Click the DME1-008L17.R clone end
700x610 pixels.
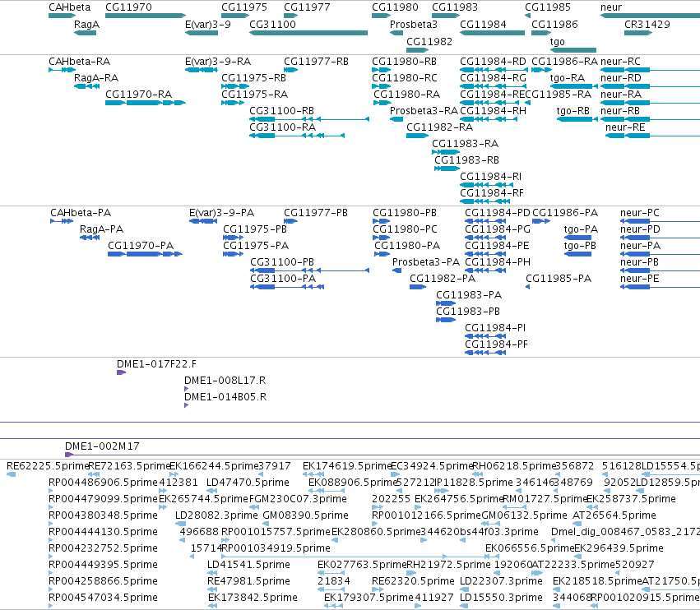186,389
